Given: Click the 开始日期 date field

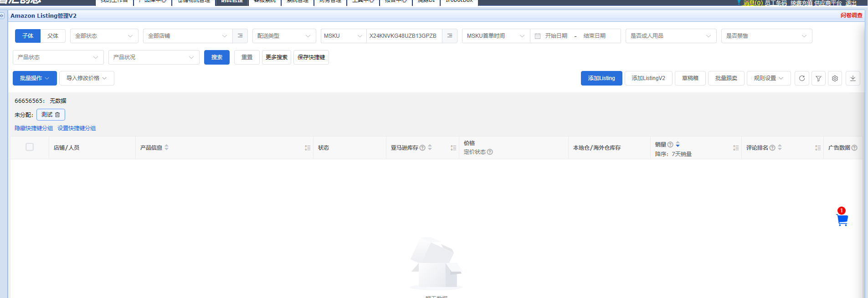Looking at the screenshot, I should [x=556, y=36].
